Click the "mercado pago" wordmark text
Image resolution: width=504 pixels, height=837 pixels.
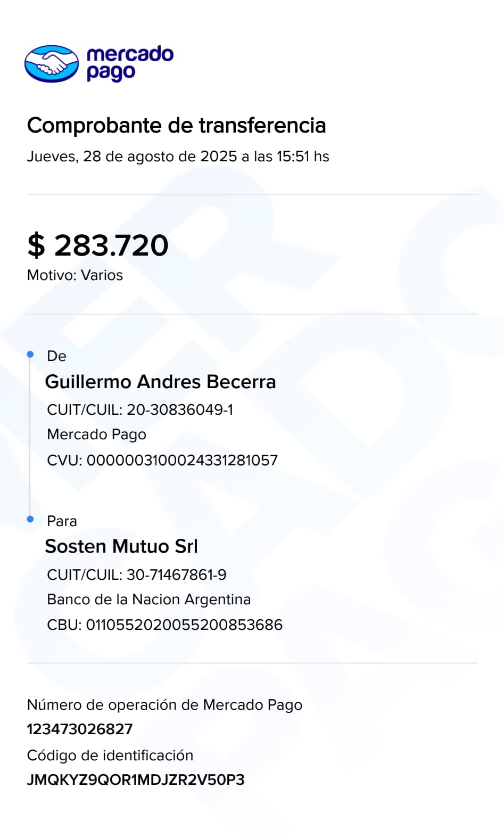pos(129,63)
